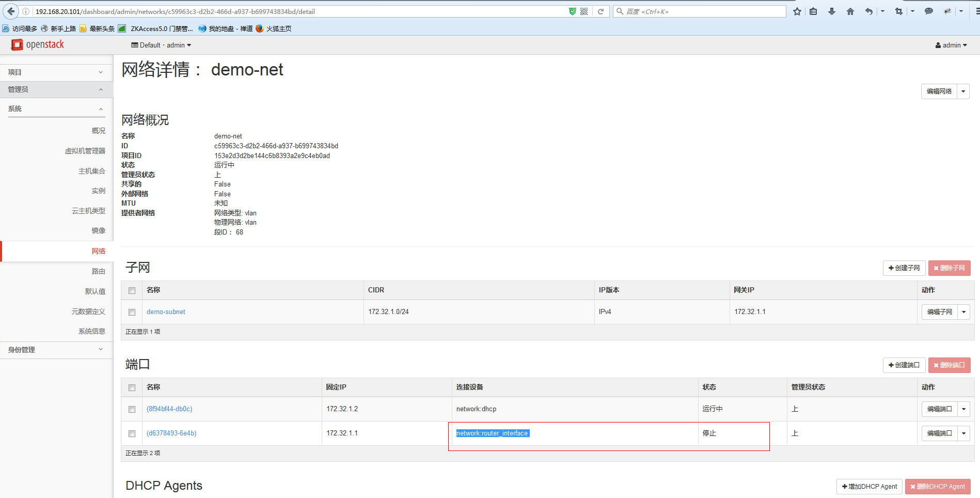980x498 pixels.
Task: Open the 我的地盘 - 禅道 bookmark
Action: click(226, 28)
